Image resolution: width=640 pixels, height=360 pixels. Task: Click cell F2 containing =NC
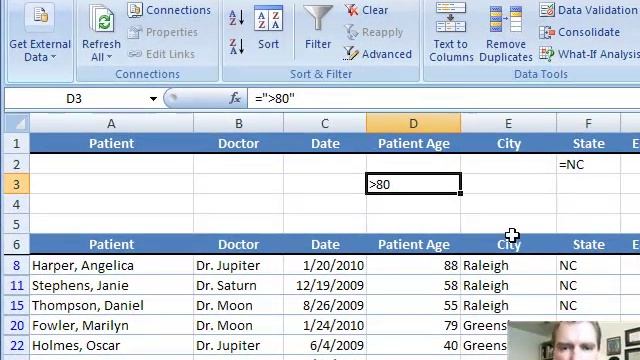588,164
